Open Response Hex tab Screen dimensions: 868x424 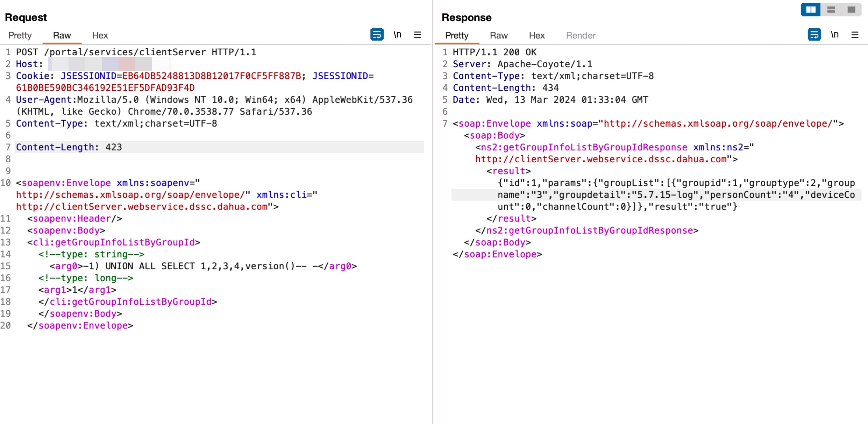point(536,35)
